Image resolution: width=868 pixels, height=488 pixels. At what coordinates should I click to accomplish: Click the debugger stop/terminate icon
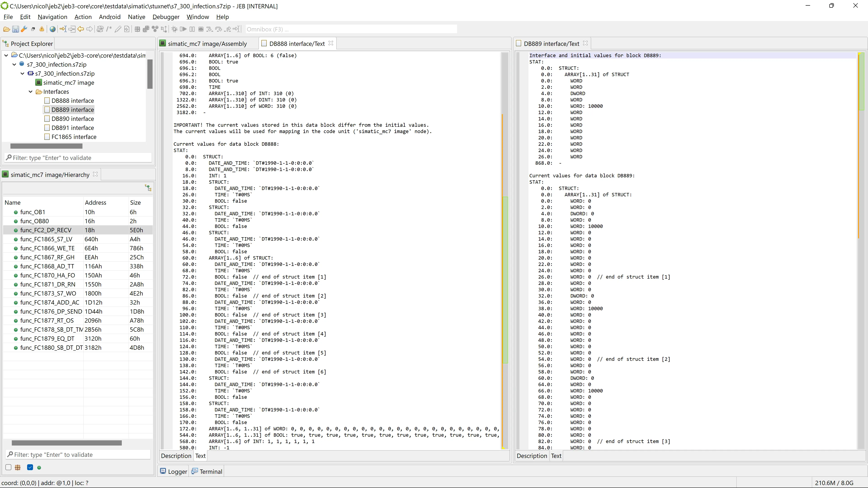(x=201, y=29)
